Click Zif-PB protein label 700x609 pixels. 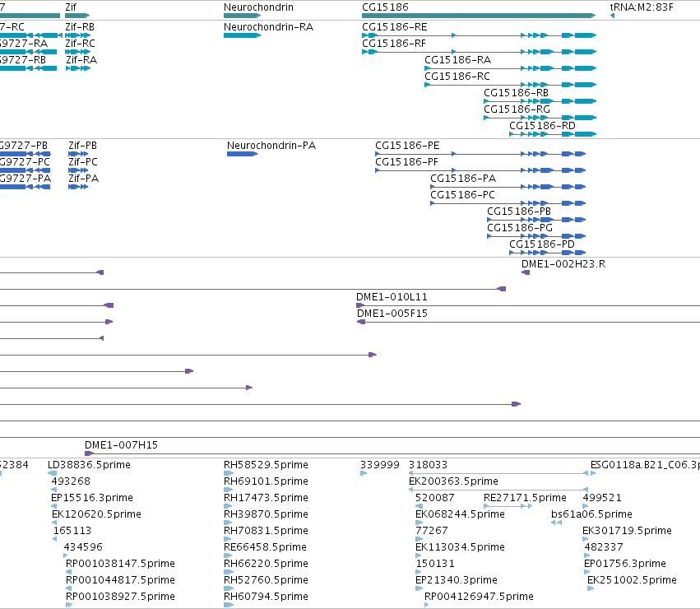(82, 146)
